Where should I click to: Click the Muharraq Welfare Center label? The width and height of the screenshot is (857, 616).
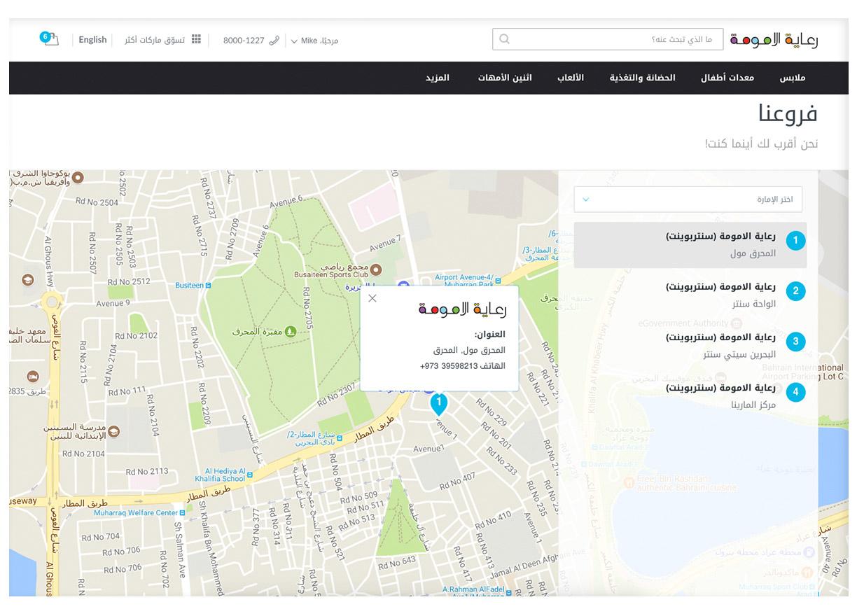point(136,513)
